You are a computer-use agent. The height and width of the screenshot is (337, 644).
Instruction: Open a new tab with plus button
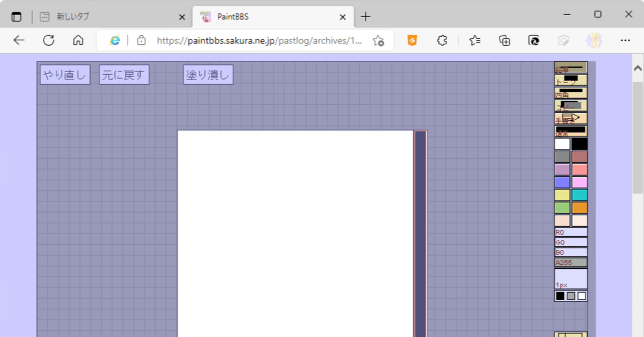366,17
